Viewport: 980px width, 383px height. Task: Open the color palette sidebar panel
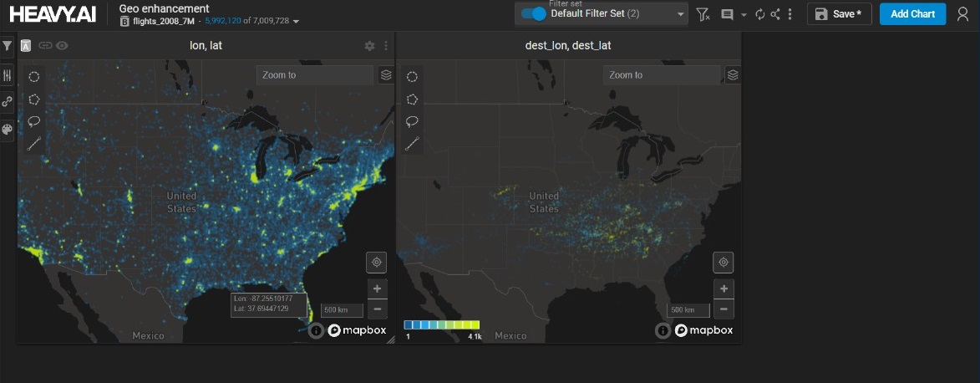(x=8, y=129)
